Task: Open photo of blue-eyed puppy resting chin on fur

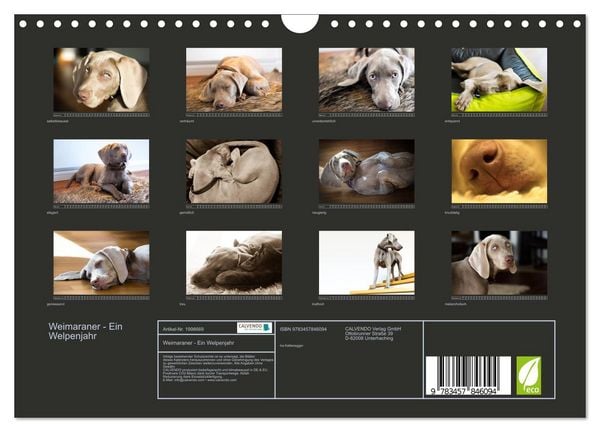Action: (367, 80)
